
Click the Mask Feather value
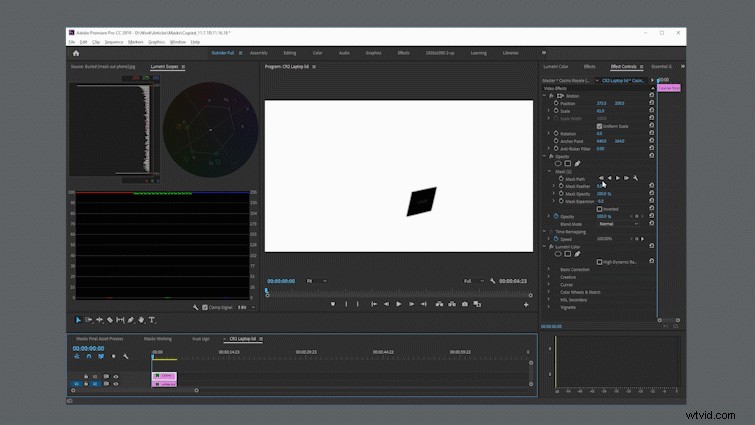599,186
